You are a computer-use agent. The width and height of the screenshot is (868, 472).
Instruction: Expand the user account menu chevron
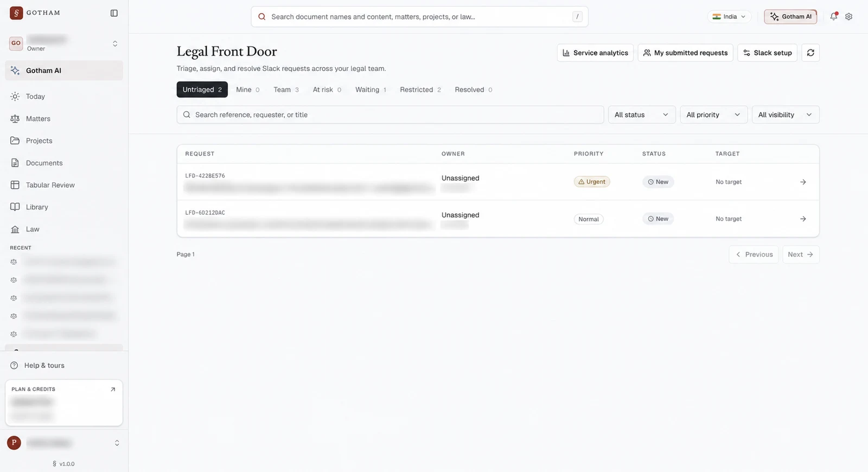click(117, 443)
